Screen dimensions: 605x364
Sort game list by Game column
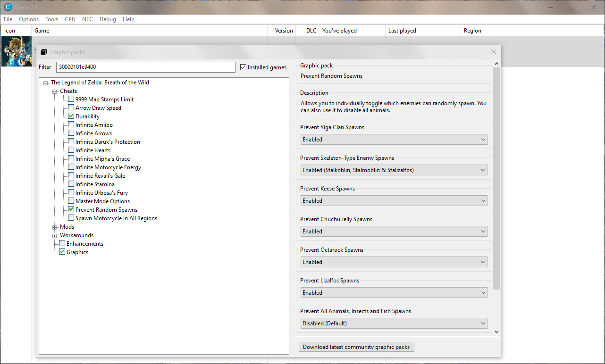[x=149, y=31]
